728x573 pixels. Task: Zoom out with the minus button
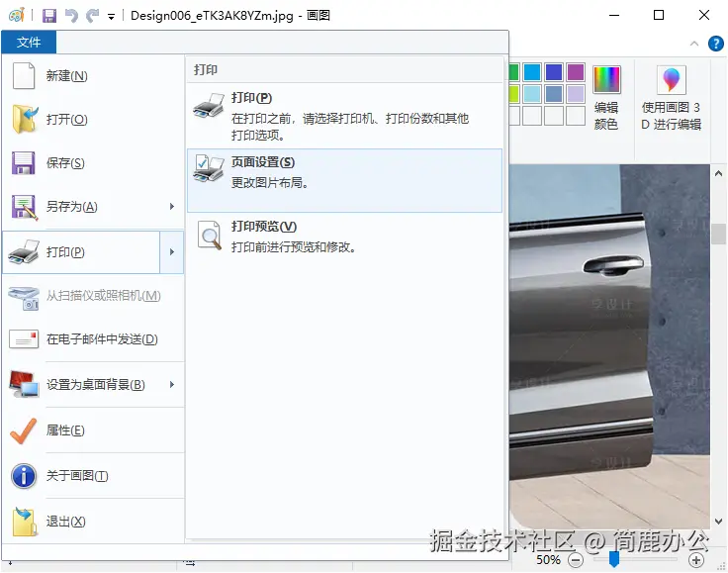[x=576, y=560]
